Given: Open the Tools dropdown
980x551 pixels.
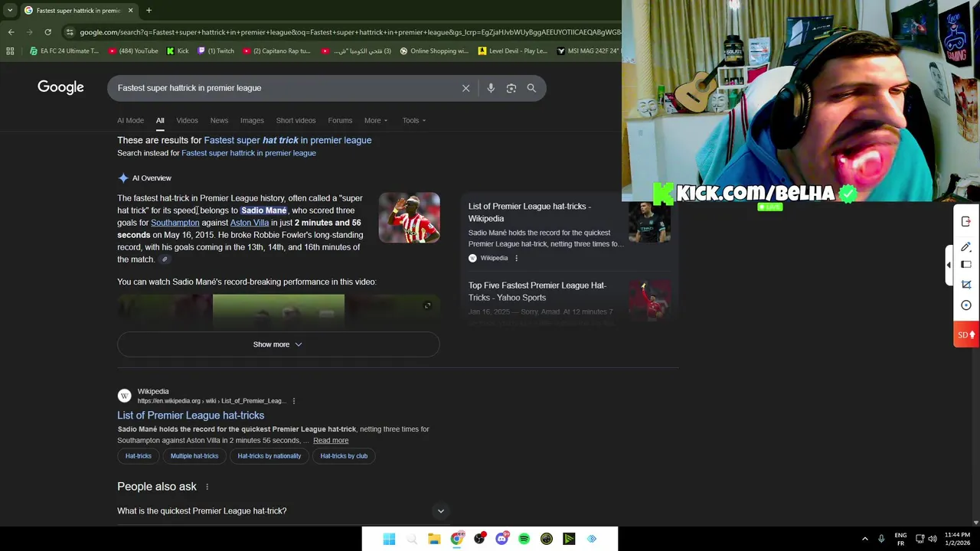Looking at the screenshot, I should (x=414, y=120).
